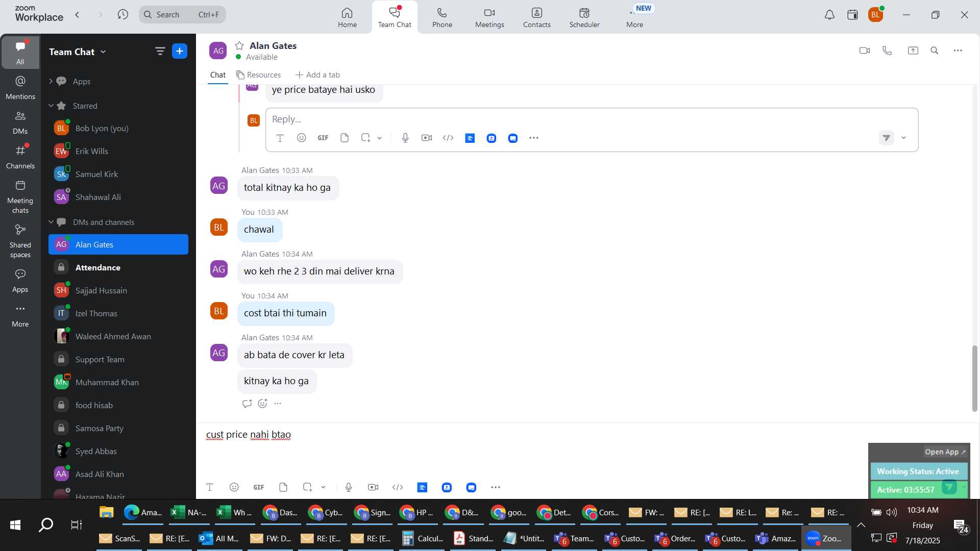Open chat with Samuel Kirk
This screenshot has height=551, width=980.
pyautogui.click(x=118, y=174)
